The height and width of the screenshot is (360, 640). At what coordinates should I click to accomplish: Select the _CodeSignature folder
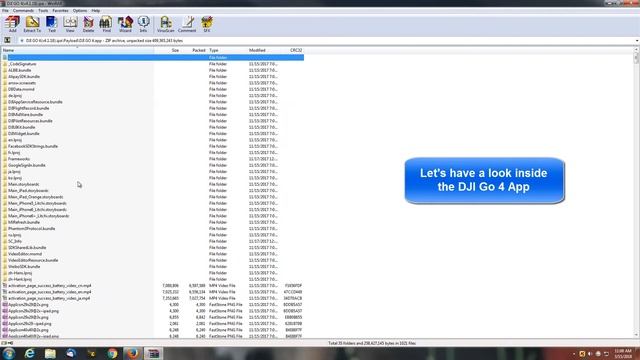[22, 64]
